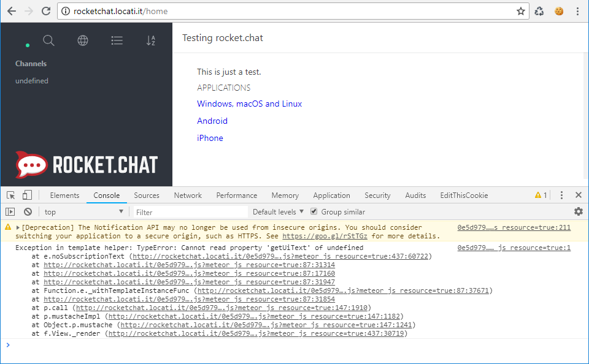Image resolution: width=589 pixels, height=364 pixels.
Task: Open the Default levels dropdown
Action: point(278,212)
